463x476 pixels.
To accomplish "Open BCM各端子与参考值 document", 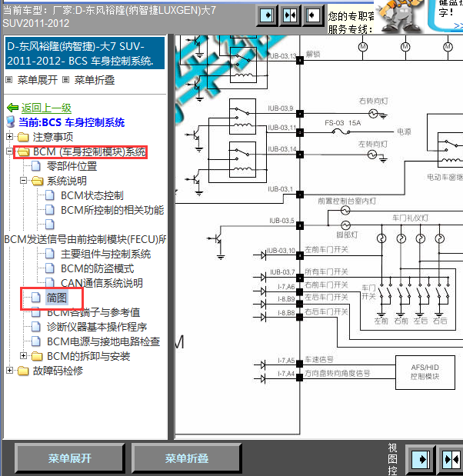I will pos(93,312).
